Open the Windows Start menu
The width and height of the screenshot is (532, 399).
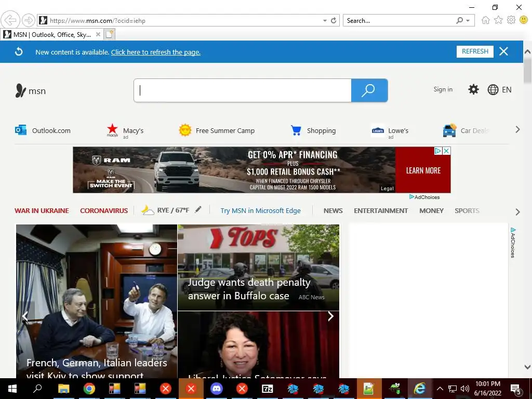12,389
